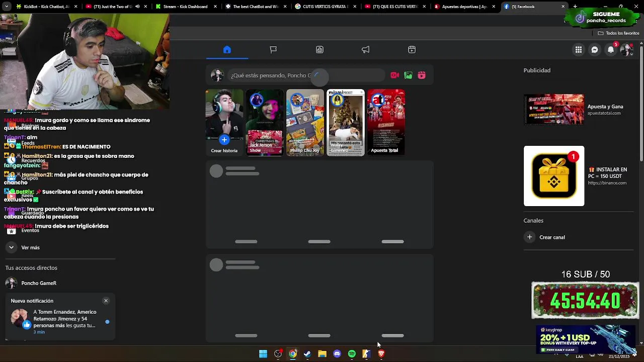Switch to The best ChatBot tab
644x362 pixels.
255,7
